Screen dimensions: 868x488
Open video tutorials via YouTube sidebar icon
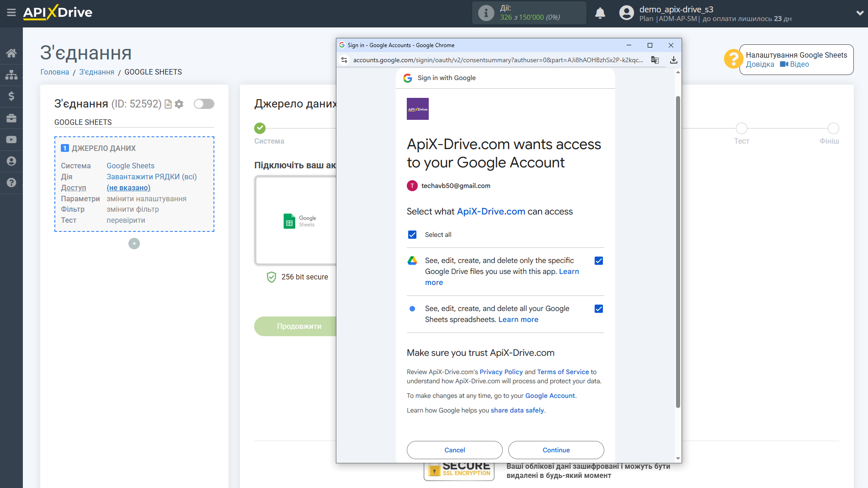click(11, 139)
